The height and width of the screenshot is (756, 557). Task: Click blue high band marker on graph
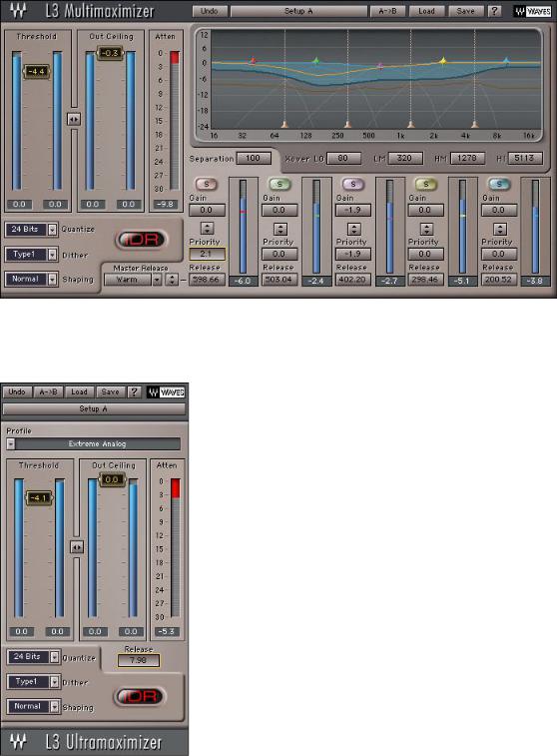[506, 61]
